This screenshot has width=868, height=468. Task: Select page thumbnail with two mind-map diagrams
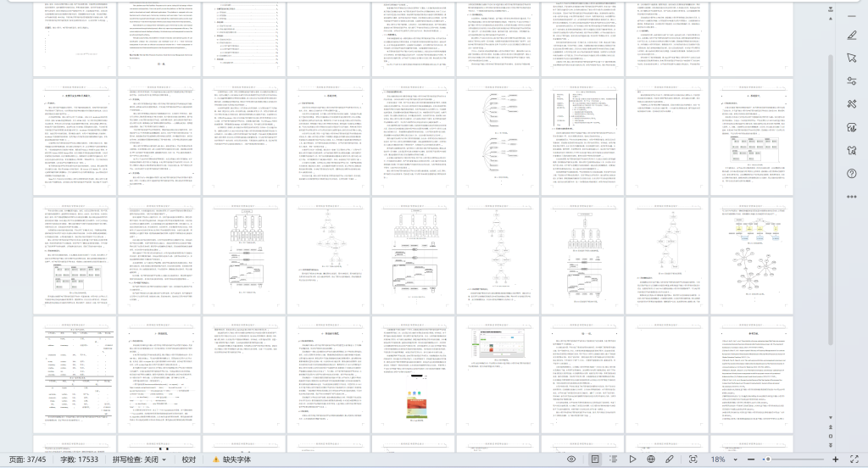[498, 136]
